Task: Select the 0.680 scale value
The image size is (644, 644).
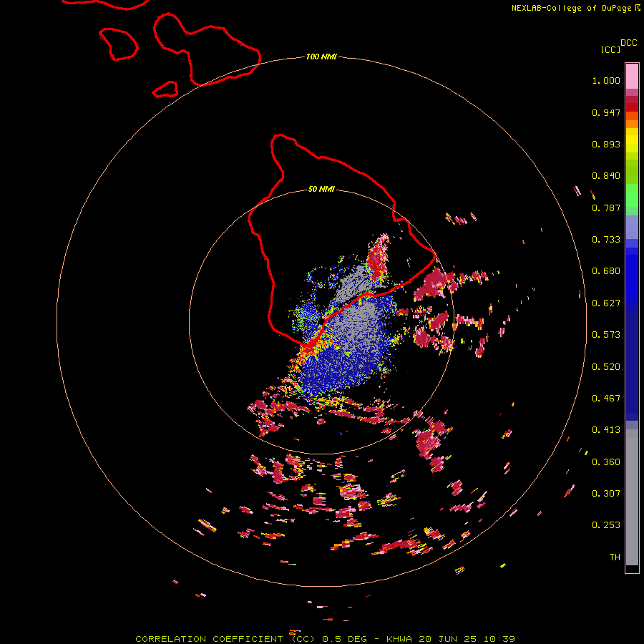Action: point(606,271)
